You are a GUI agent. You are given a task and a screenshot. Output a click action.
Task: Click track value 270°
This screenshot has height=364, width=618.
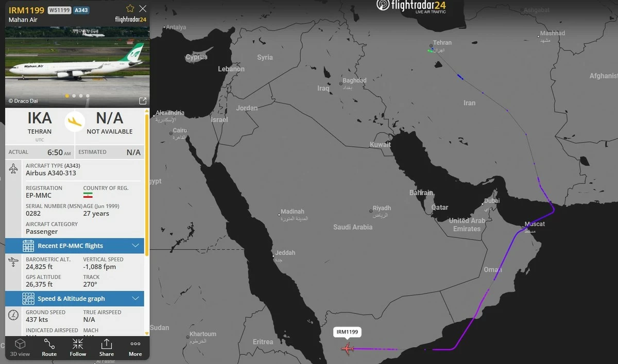coord(90,284)
